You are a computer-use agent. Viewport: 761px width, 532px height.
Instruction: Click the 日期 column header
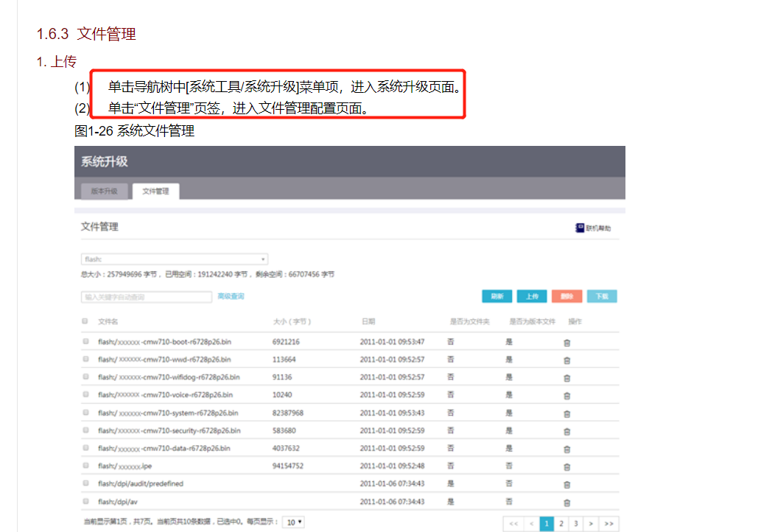[x=368, y=321]
